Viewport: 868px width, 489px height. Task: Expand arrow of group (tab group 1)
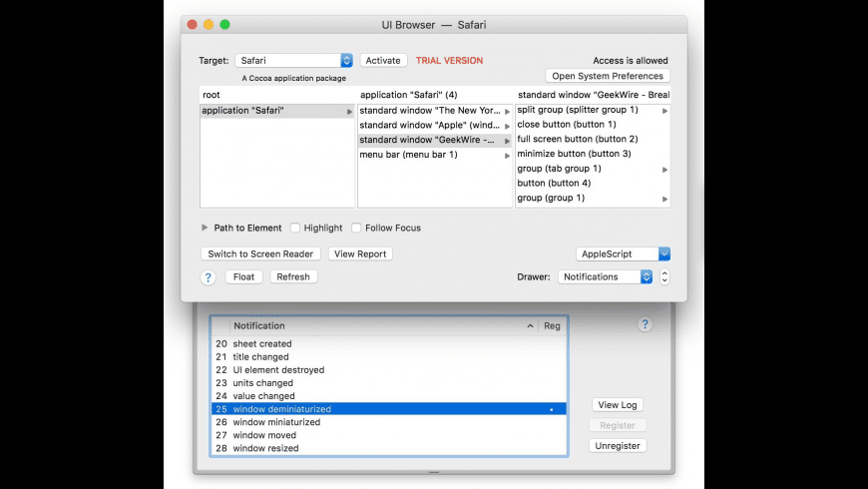coord(664,170)
